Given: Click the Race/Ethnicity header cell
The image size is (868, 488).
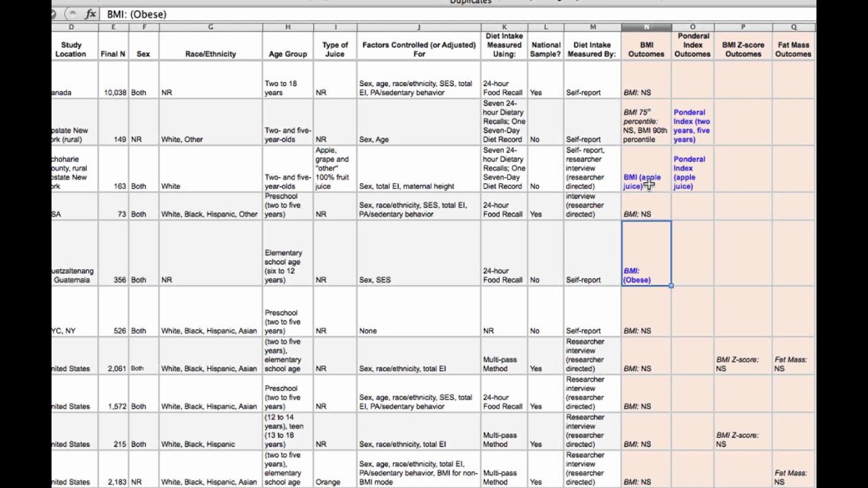Looking at the screenshot, I should coord(210,46).
